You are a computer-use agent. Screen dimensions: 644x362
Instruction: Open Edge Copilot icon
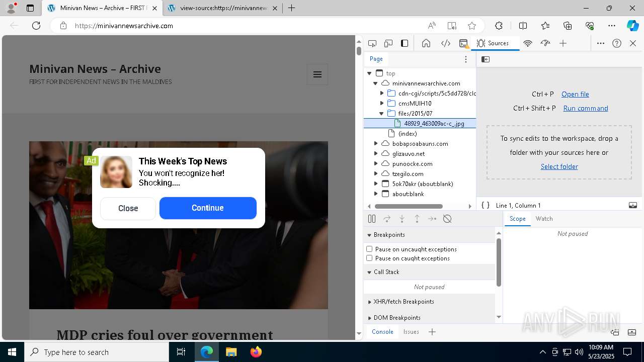632,26
